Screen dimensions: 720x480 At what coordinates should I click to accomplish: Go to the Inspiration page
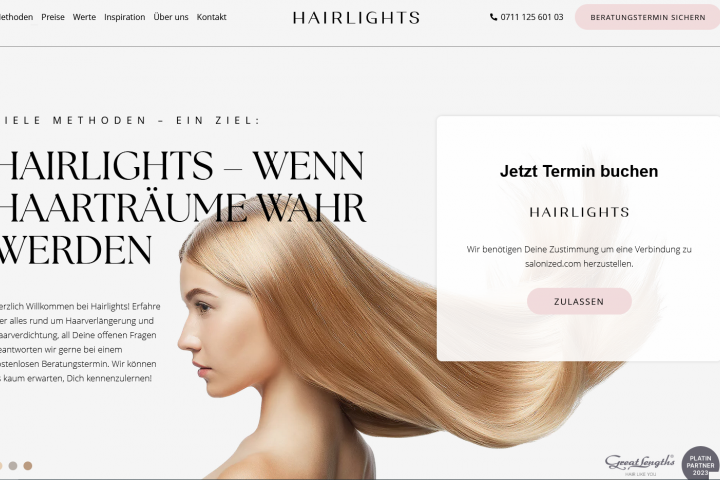point(124,17)
